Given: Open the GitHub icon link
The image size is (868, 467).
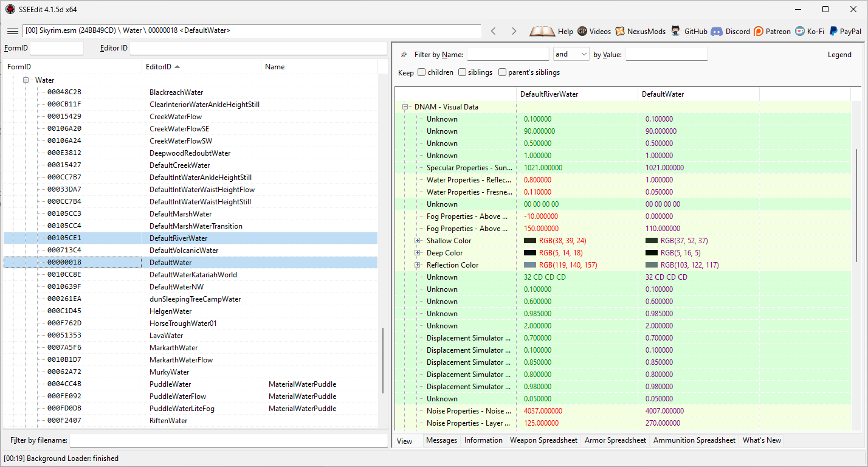Looking at the screenshot, I should coord(676,31).
